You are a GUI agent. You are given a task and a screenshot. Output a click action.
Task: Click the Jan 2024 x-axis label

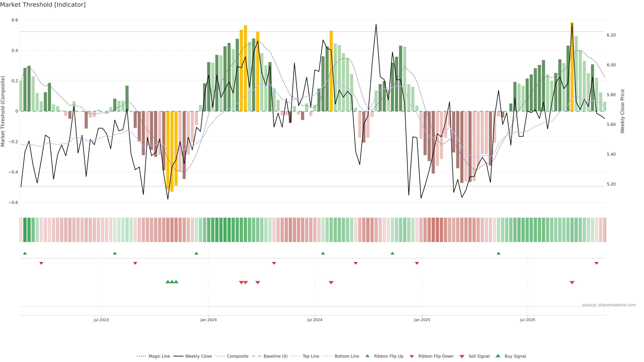click(x=208, y=320)
